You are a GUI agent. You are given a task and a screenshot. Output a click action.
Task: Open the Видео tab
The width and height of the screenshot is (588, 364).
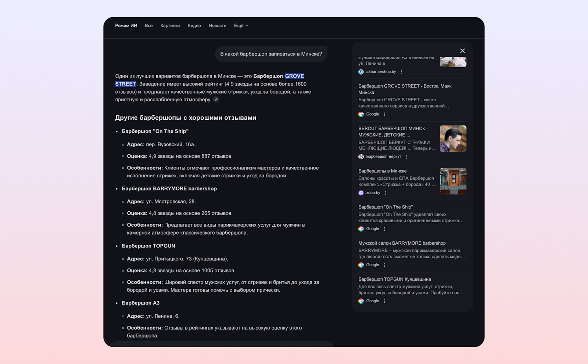[x=194, y=26]
